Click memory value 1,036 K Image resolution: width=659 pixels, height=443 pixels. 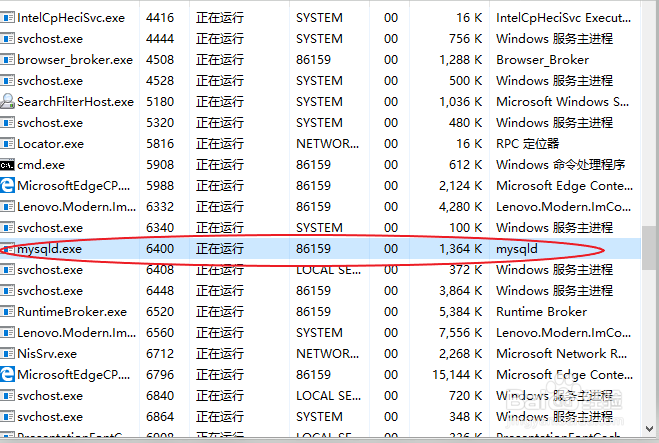pyautogui.click(x=461, y=102)
